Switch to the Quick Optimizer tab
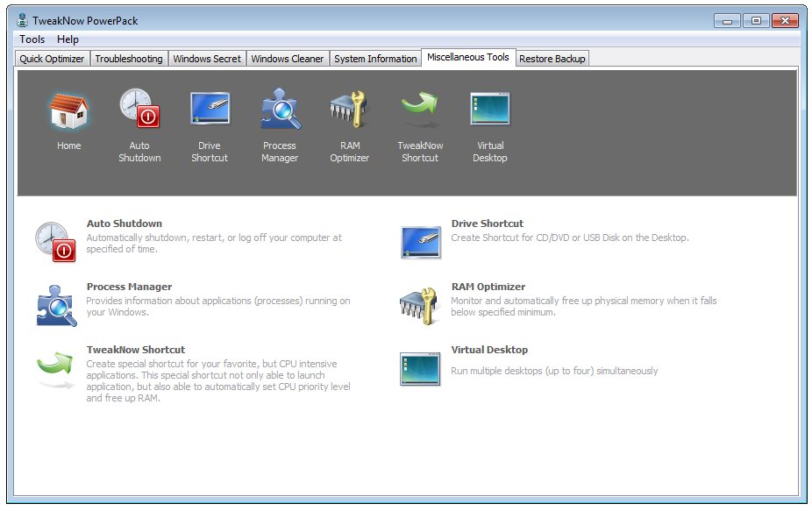 click(x=52, y=59)
